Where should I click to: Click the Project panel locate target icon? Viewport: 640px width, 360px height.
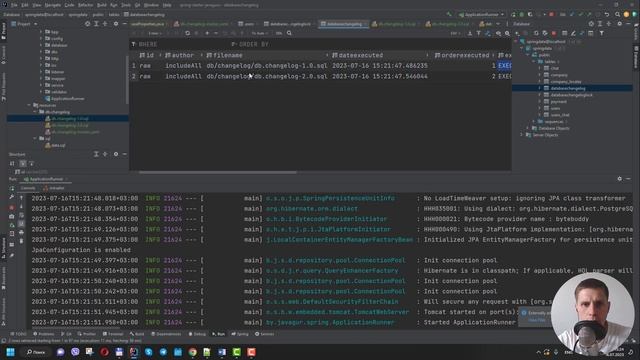(x=87, y=24)
